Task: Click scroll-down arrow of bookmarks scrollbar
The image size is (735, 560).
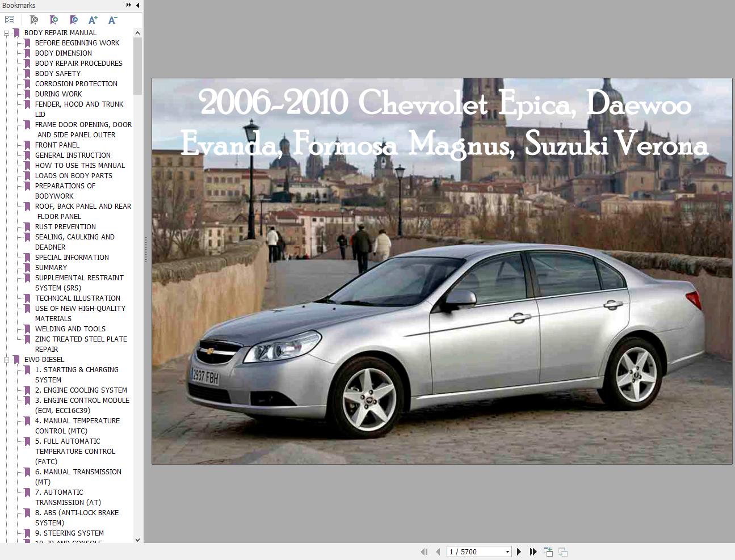Action: (x=137, y=540)
